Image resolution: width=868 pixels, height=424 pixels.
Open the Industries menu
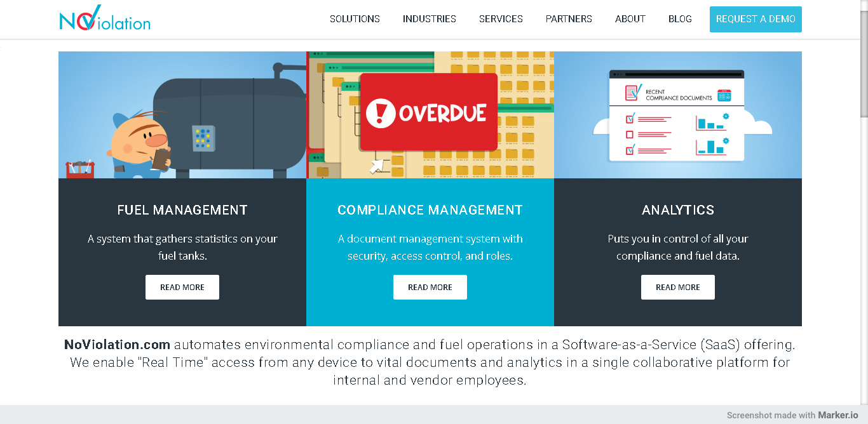pos(430,19)
